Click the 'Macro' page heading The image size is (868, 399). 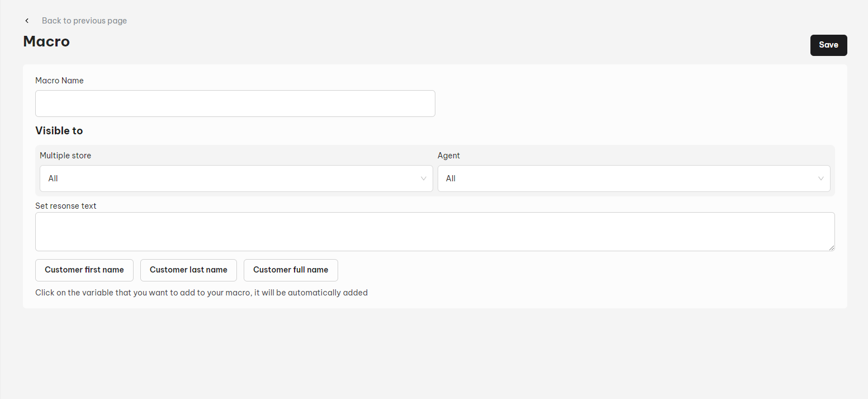tap(46, 41)
